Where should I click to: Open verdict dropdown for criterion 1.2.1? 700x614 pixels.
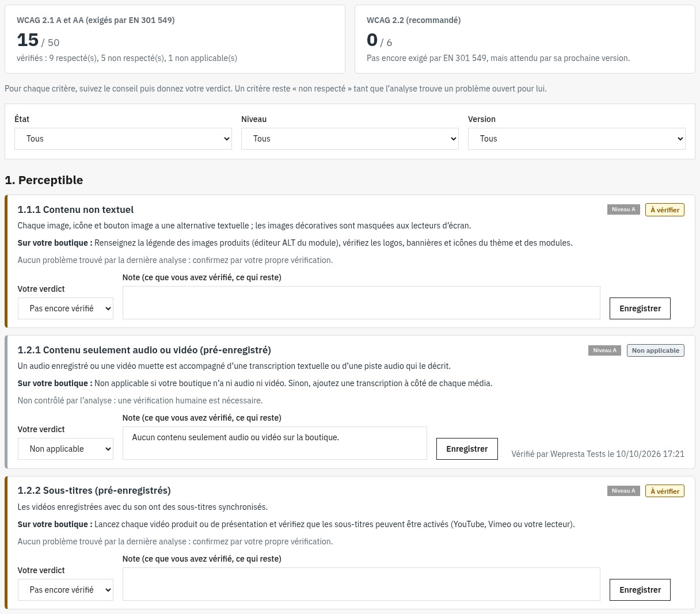[x=66, y=449]
